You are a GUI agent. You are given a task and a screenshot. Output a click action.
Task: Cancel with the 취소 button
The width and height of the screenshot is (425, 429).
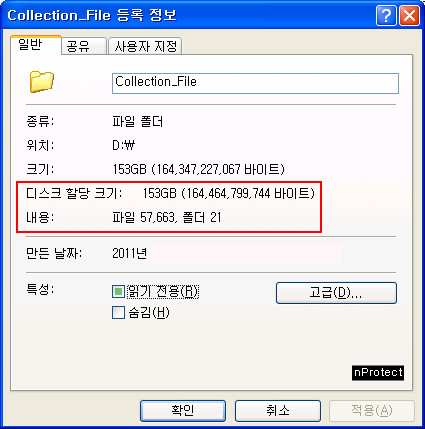coord(278,411)
